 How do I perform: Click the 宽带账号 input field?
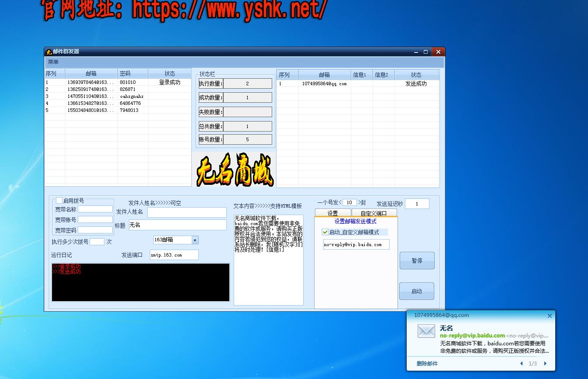(95, 219)
